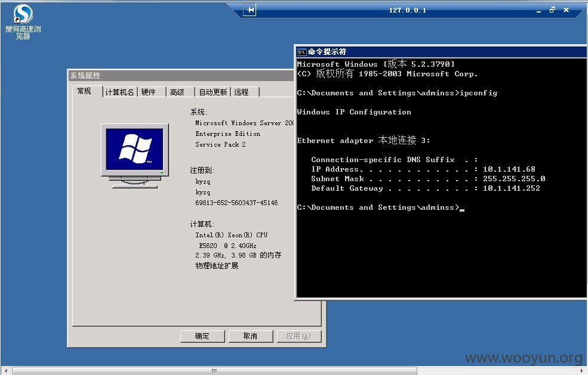This screenshot has height=375, width=588.
Task: Select the 常规 tab
Action: pos(84,91)
